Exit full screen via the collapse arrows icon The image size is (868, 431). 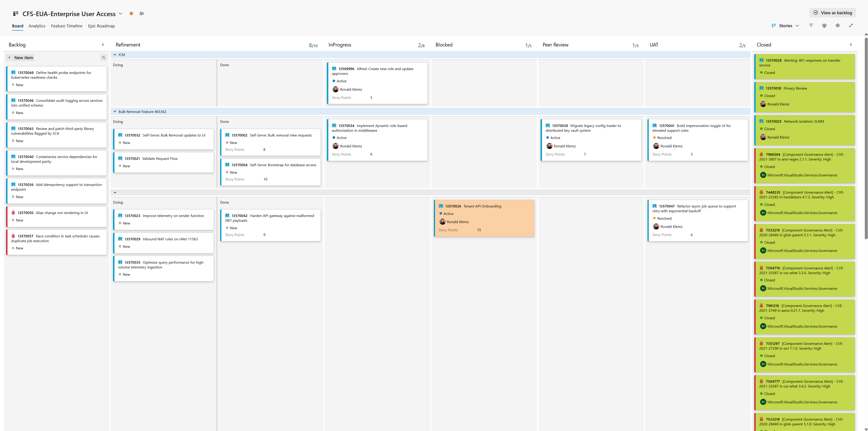tap(851, 25)
